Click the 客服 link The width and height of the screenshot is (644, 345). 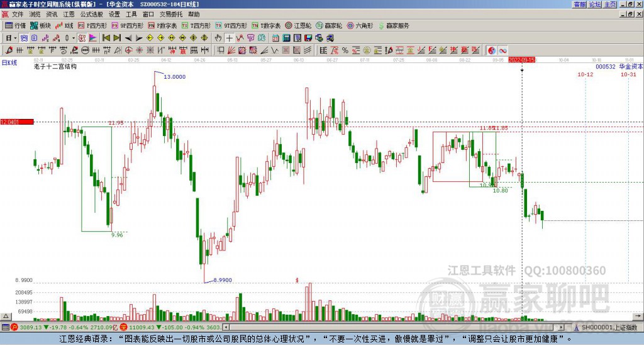(x=579, y=4)
